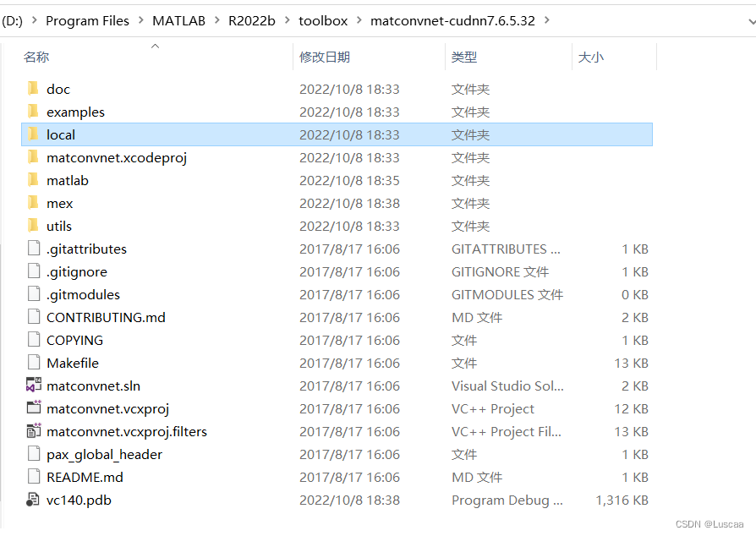This screenshot has height=536, width=756.
Task: Click the (D:) drive breadcrumb
Action: [x=12, y=21]
